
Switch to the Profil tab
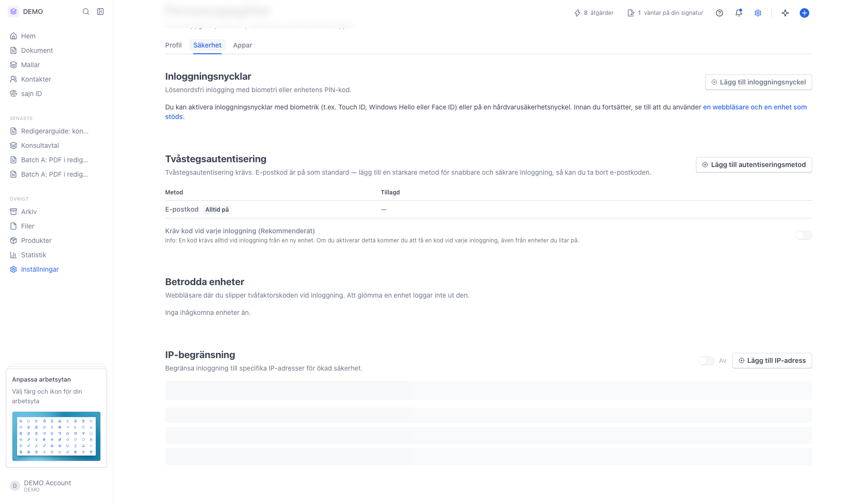(x=173, y=45)
